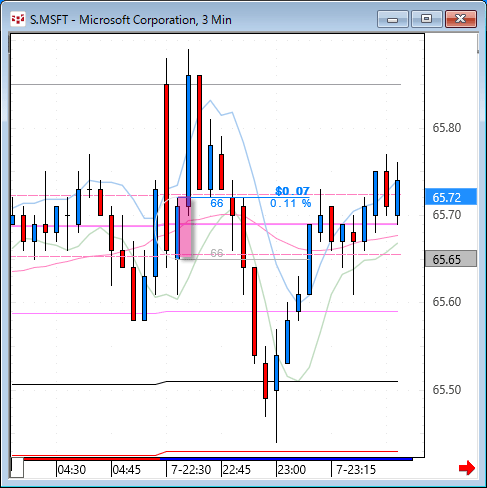The image size is (487, 488).
Task: Click the 22:45 time axis label
Action: click(237, 470)
